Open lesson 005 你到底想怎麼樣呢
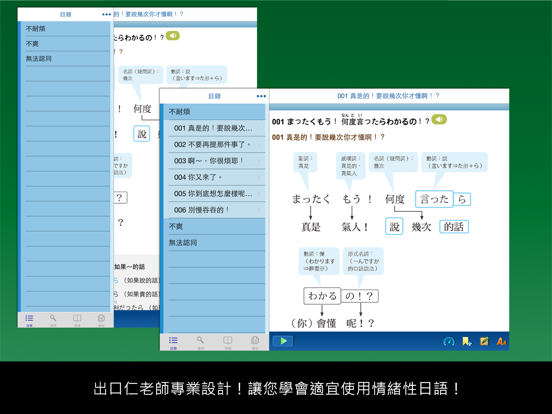 pos(214,194)
